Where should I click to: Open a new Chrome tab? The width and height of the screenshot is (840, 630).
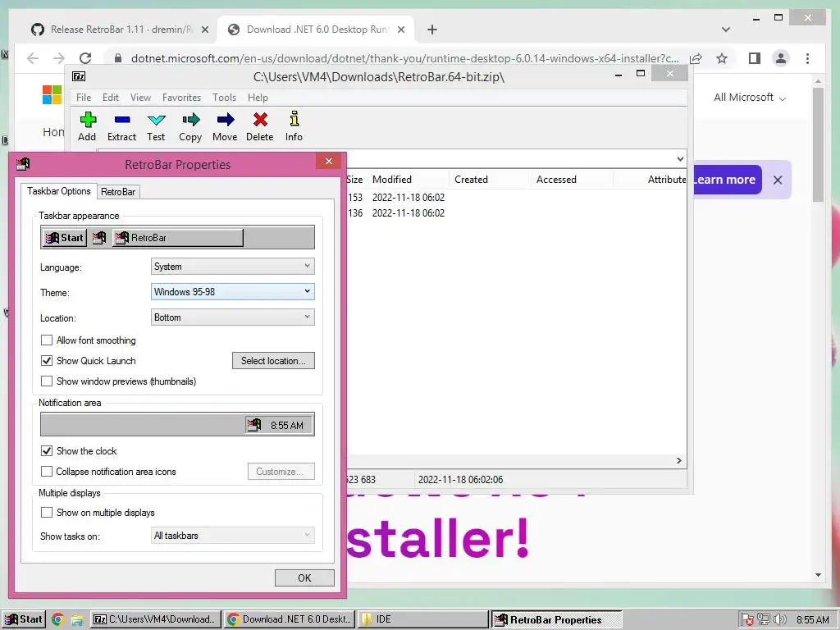point(432,30)
